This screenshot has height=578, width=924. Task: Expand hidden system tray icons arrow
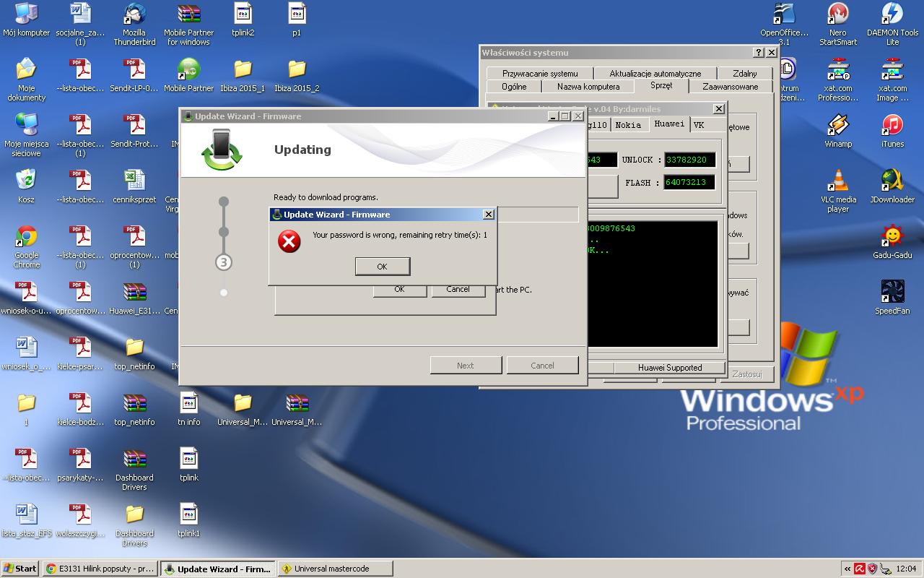pyautogui.click(x=847, y=569)
